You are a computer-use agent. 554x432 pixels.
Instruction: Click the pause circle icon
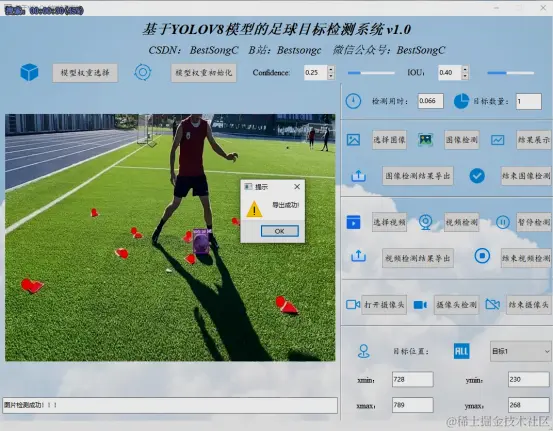coord(502,222)
